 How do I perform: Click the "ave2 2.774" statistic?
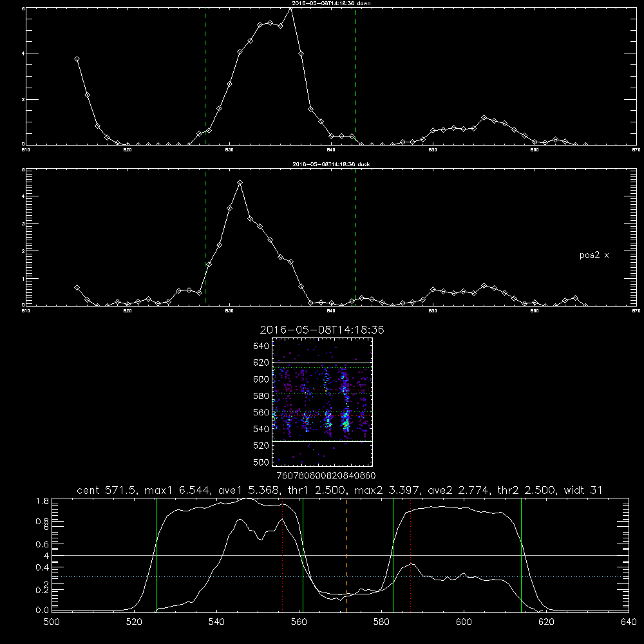pyautogui.click(x=458, y=490)
